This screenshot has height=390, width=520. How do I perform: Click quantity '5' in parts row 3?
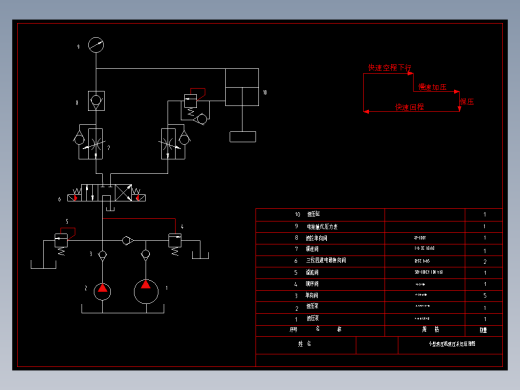485,296
